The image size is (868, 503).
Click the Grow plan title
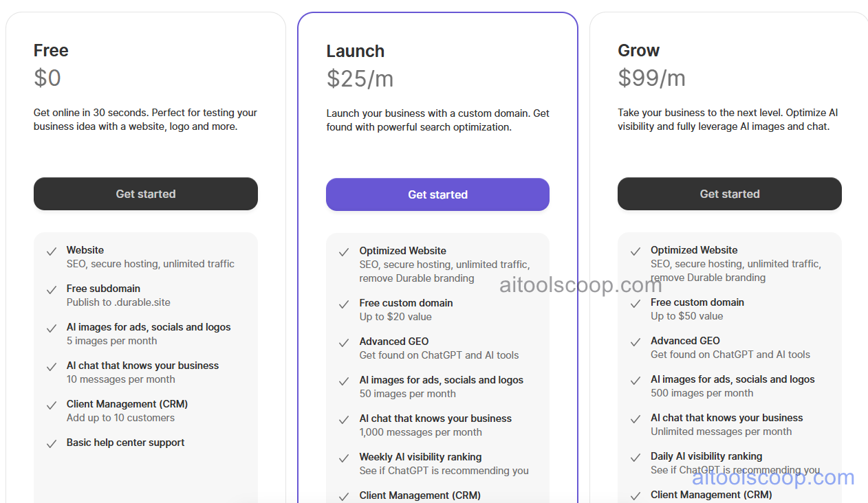tap(638, 50)
